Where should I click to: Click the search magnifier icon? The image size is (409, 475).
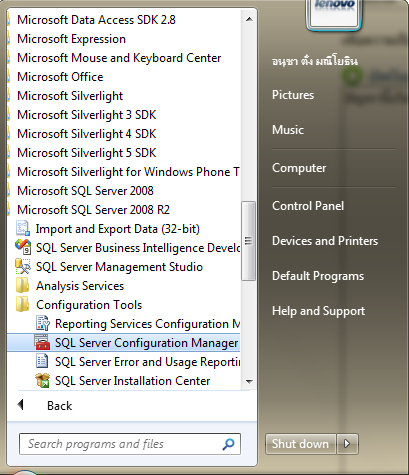point(228,444)
